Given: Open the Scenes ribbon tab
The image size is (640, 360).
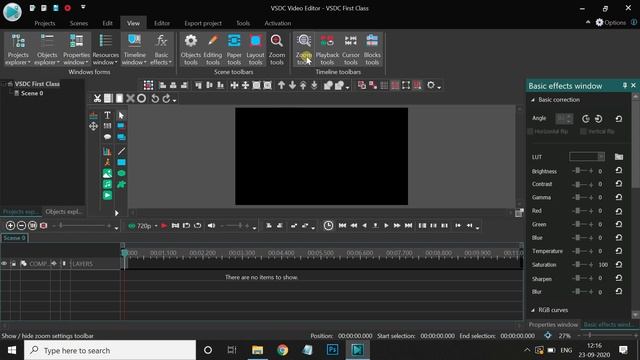Looking at the screenshot, I should [x=79, y=23].
